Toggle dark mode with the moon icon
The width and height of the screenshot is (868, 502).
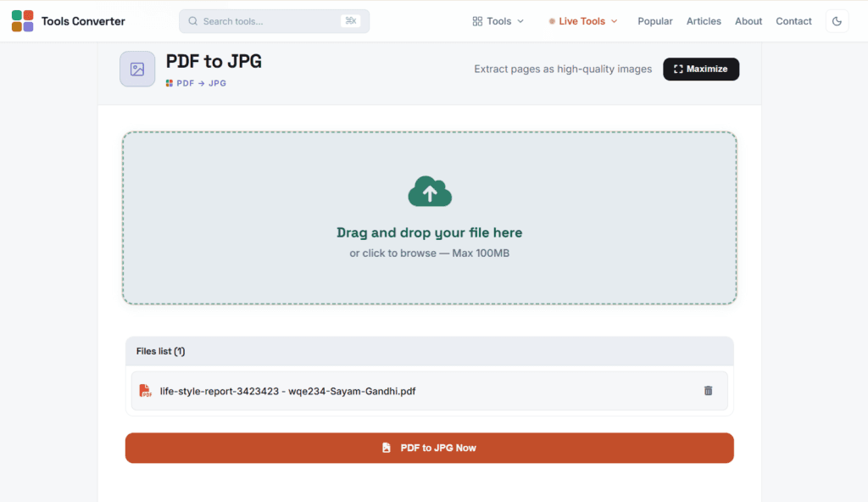(837, 21)
